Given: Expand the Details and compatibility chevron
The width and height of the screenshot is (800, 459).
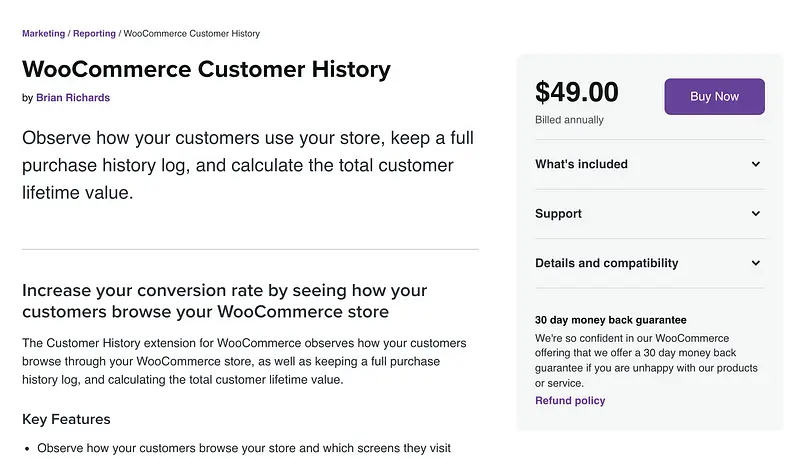Looking at the screenshot, I should (x=756, y=264).
